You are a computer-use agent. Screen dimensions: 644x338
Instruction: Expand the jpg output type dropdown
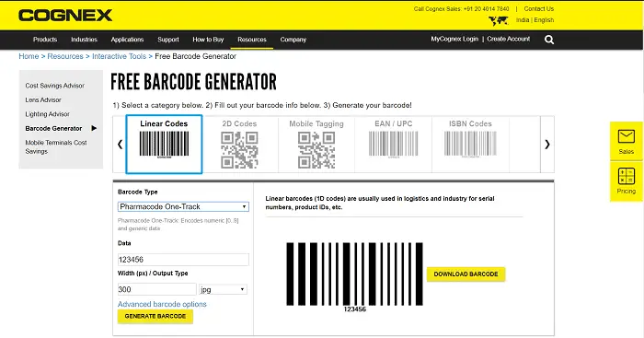point(223,289)
